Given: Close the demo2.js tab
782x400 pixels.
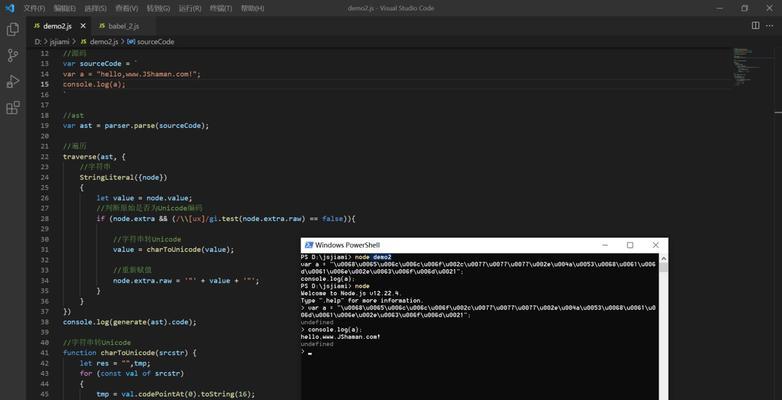Looking at the screenshot, I should point(83,26).
